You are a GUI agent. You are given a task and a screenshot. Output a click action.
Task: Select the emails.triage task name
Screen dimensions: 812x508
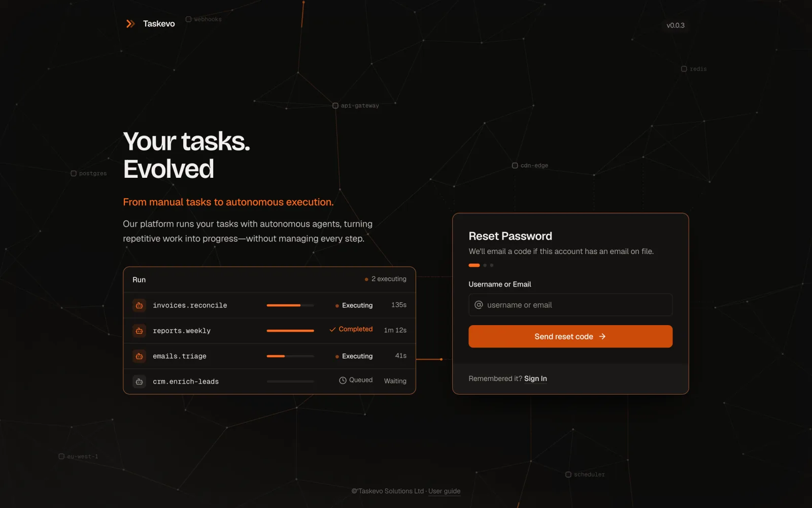[x=180, y=356]
